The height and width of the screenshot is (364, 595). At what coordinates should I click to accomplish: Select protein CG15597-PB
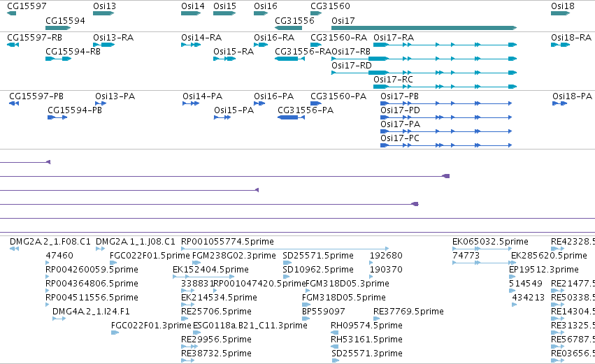click(x=36, y=96)
